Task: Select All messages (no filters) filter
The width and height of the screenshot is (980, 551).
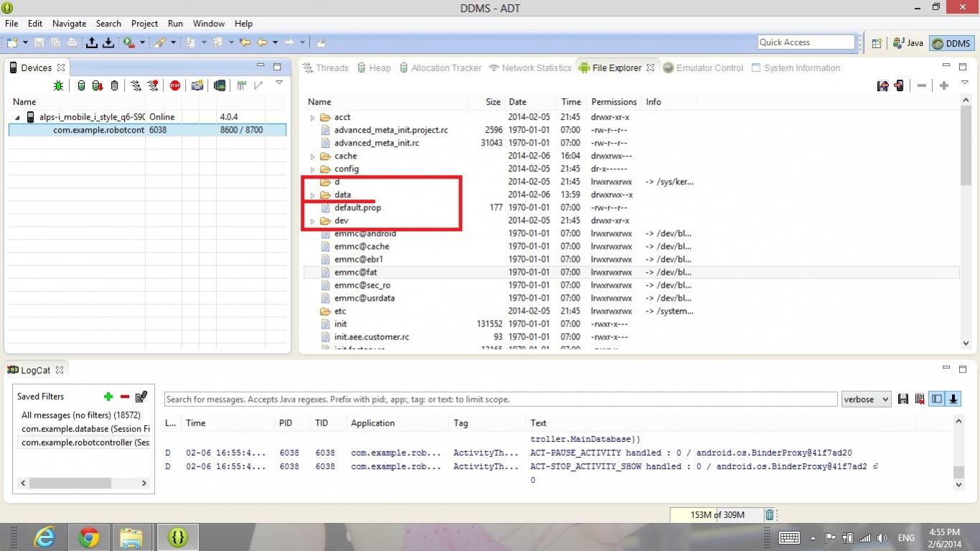Action: click(81, 415)
